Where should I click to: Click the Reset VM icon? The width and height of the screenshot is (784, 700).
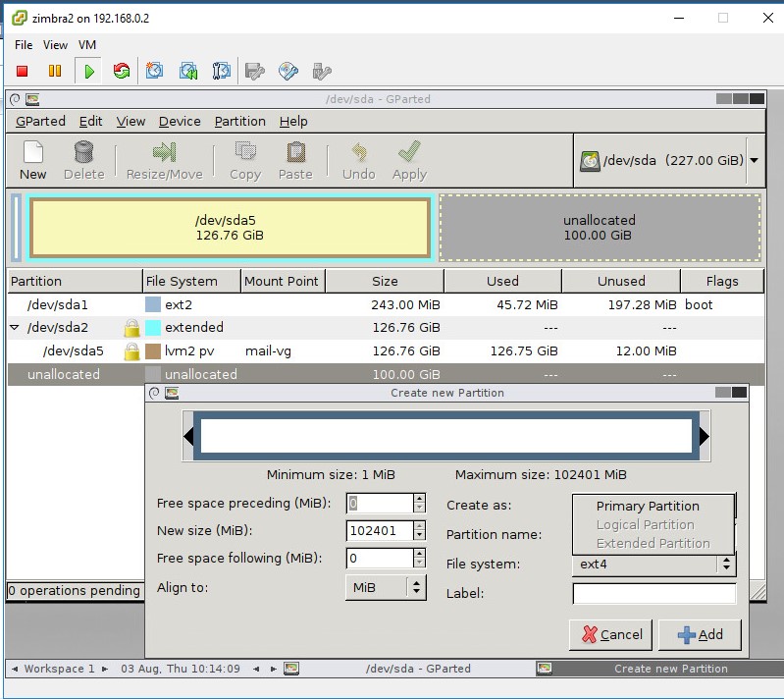122,71
